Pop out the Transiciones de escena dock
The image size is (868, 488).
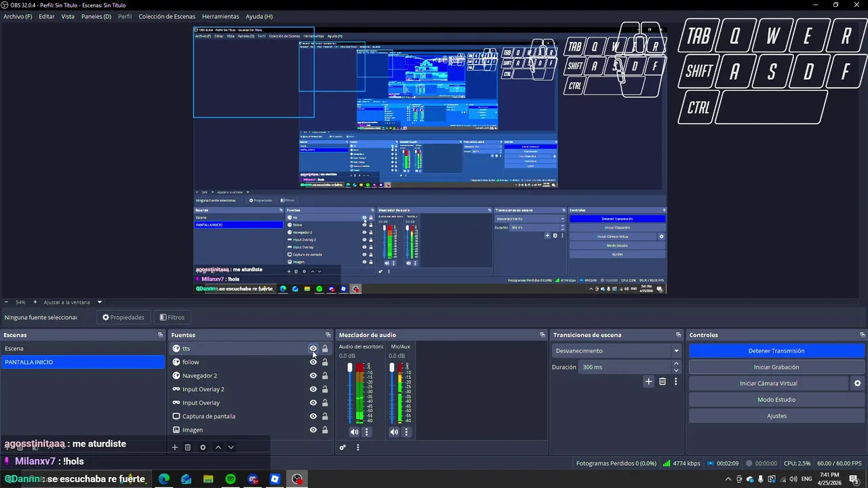coord(678,335)
